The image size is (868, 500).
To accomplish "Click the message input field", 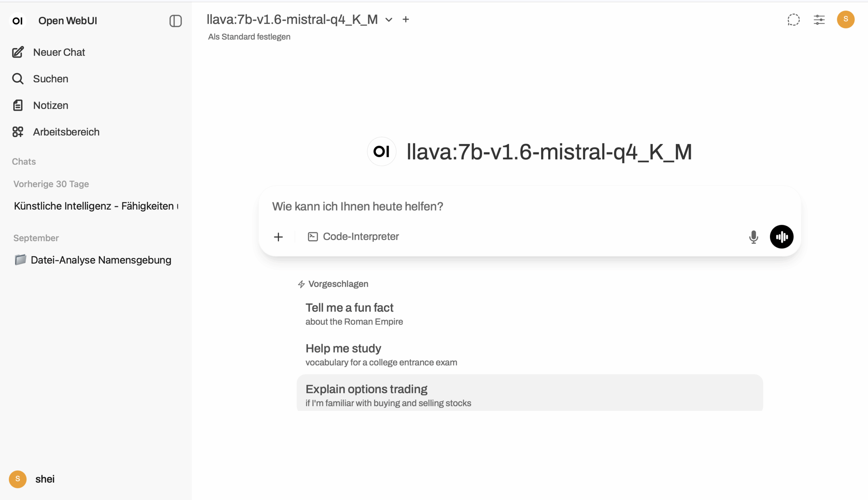I will point(515,206).
